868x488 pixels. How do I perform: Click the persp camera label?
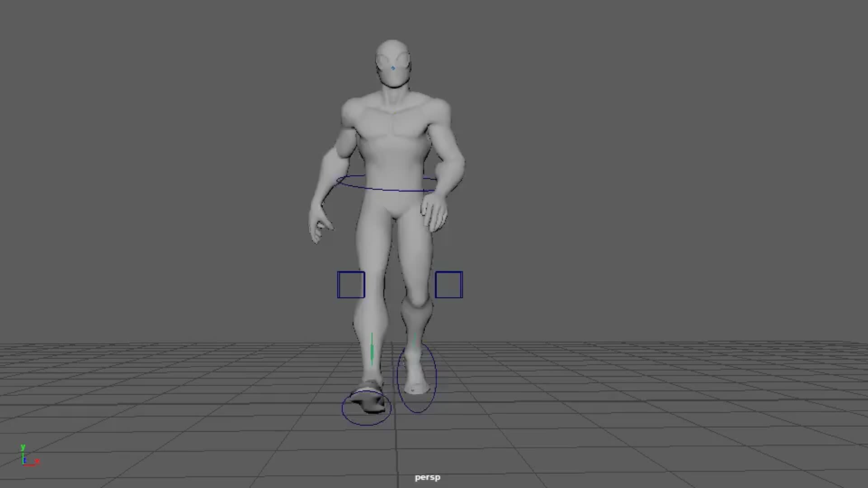tap(427, 477)
